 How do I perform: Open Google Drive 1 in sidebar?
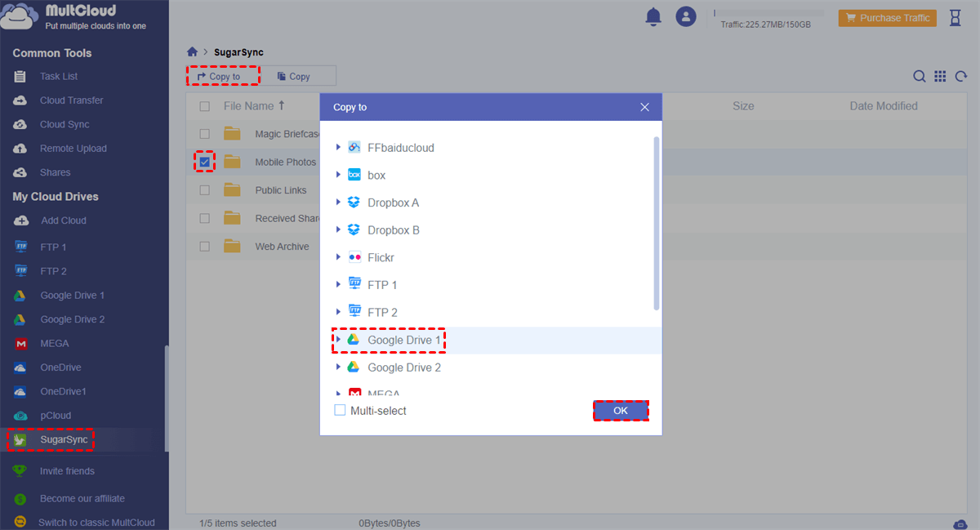coord(72,295)
